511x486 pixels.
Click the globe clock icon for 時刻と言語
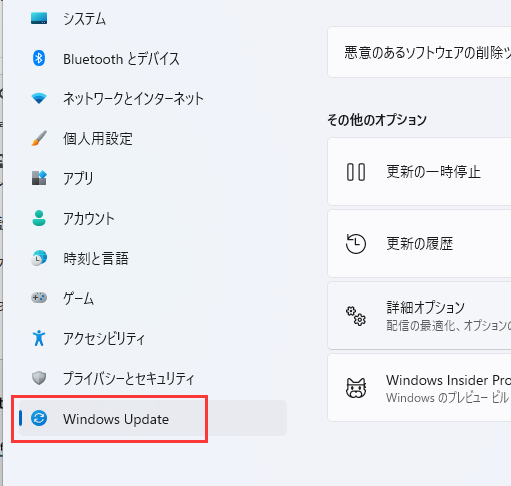(39, 258)
